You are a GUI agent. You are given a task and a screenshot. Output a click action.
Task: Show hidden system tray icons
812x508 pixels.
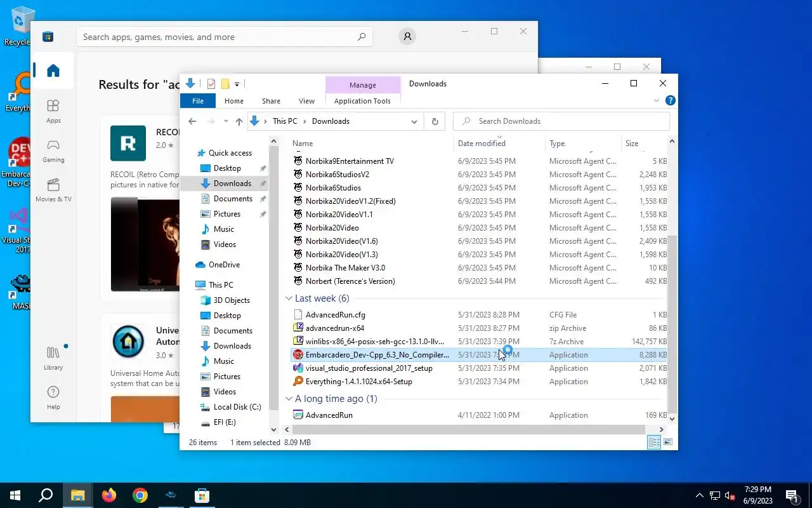700,495
